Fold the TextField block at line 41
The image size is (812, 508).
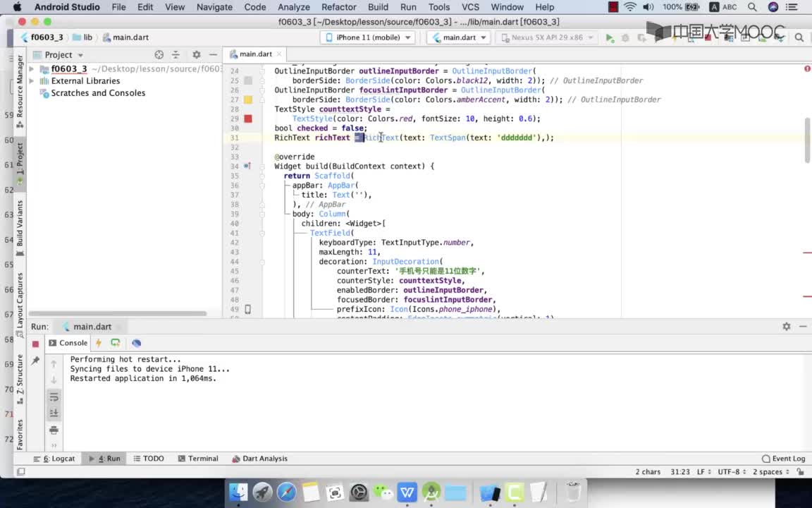[x=262, y=234]
